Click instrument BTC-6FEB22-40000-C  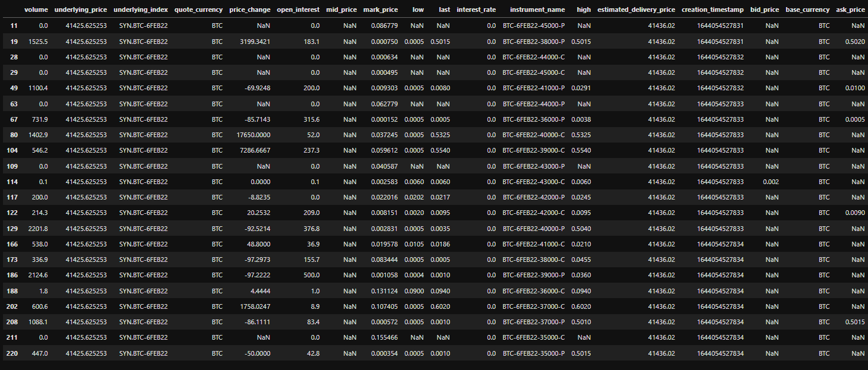(x=534, y=135)
